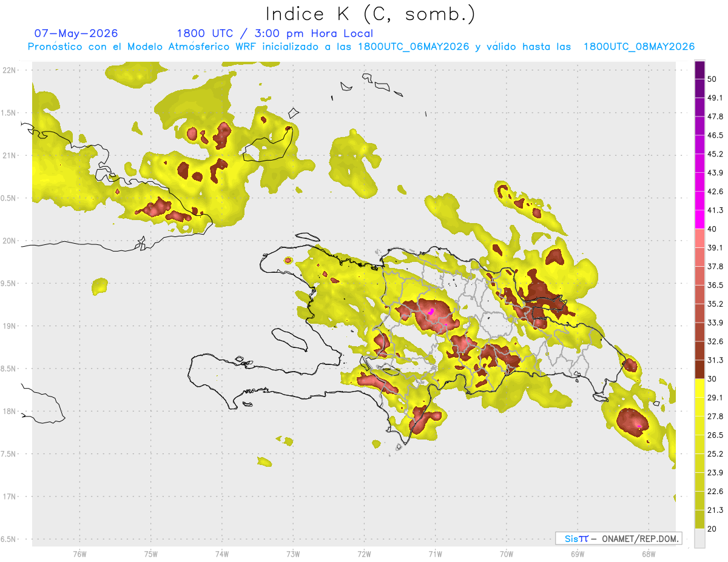The height and width of the screenshot is (562, 728).
Task: Click the 20N latitude axis label
Action: pyautogui.click(x=10, y=241)
